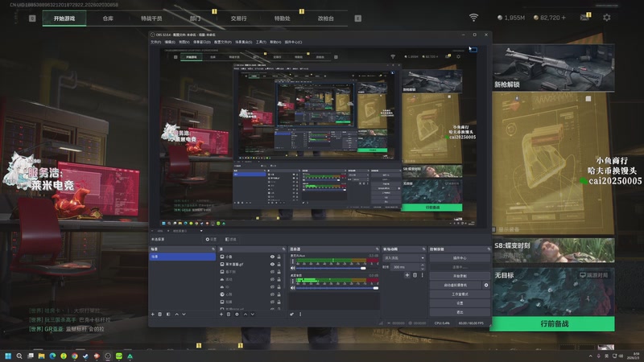Switch to the 改枪台 tab in game
The image size is (644, 362).
click(325, 18)
